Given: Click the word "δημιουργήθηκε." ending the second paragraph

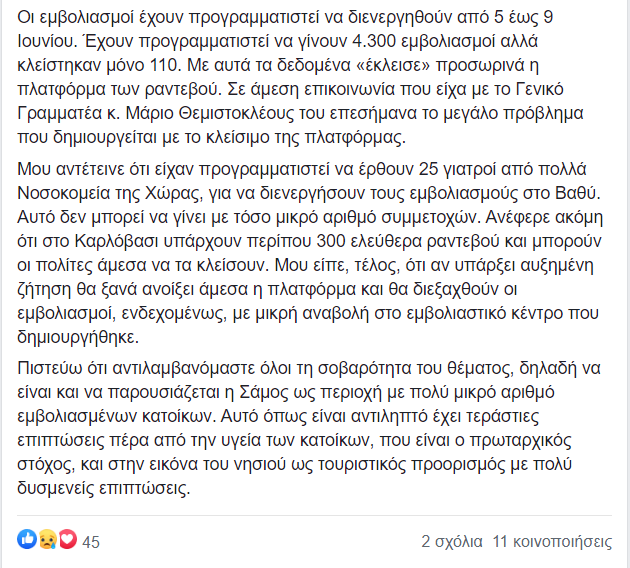Looking at the screenshot, I should 78,337.
